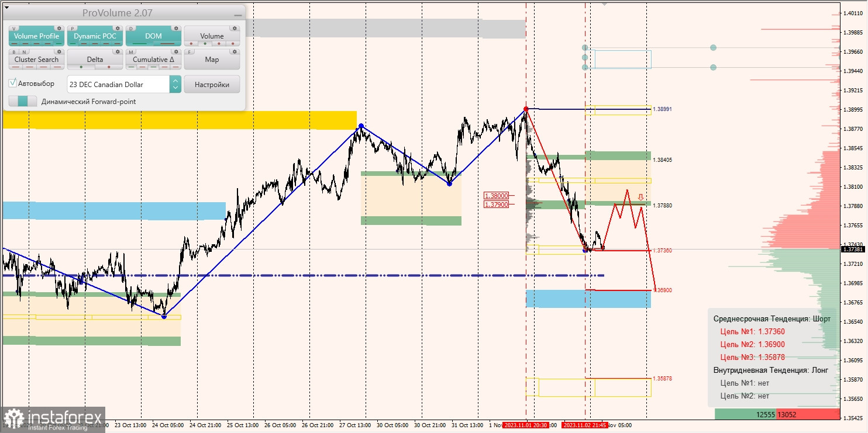Click the M hotkey badge on Cumulative Δ
Image resolution: width=868 pixels, height=433 pixels.
pos(131,51)
